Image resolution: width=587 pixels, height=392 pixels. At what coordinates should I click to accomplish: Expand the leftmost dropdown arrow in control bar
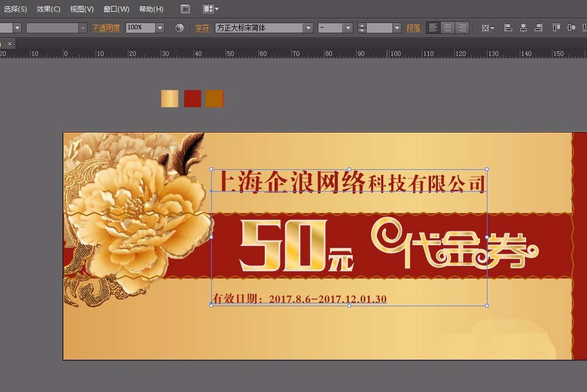pos(17,28)
